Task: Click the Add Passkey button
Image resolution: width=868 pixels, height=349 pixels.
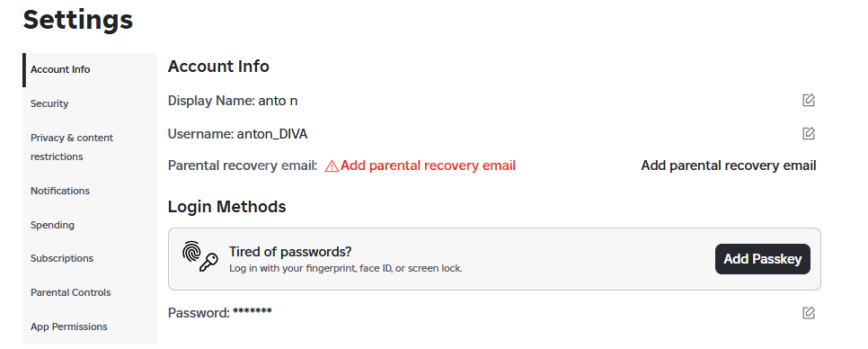Action: (x=762, y=259)
